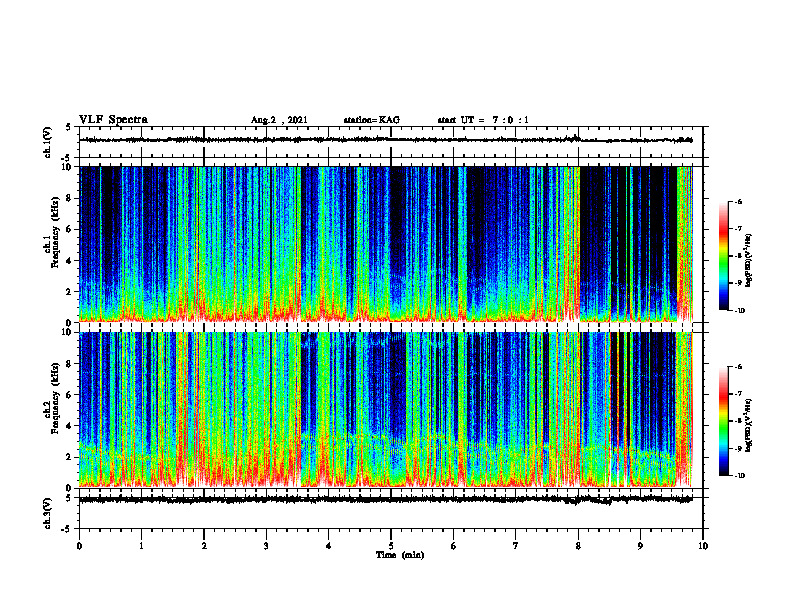Click the time axis tick label "2"
This screenshot has height=612, width=792.
204,546
